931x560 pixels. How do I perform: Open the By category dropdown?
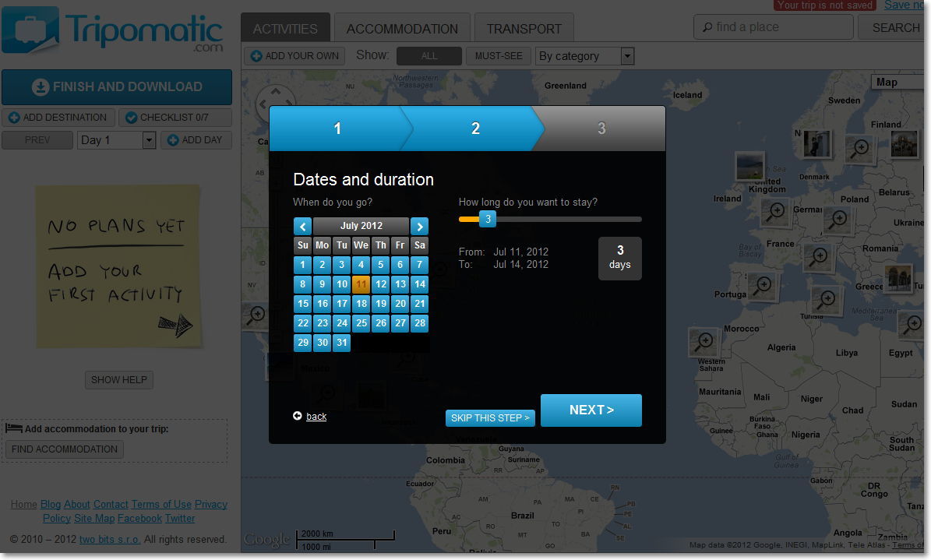pyautogui.click(x=585, y=56)
